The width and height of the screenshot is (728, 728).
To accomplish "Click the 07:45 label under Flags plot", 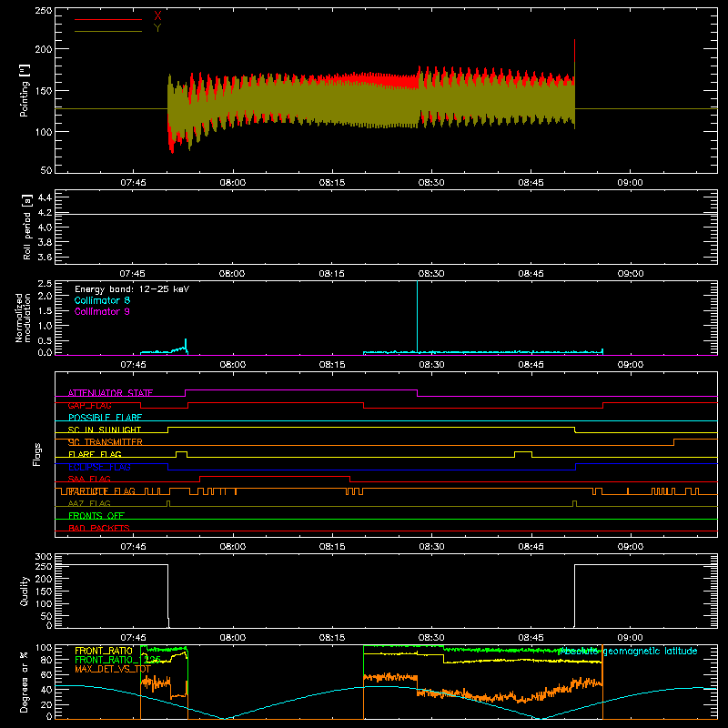I will pos(133,547).
